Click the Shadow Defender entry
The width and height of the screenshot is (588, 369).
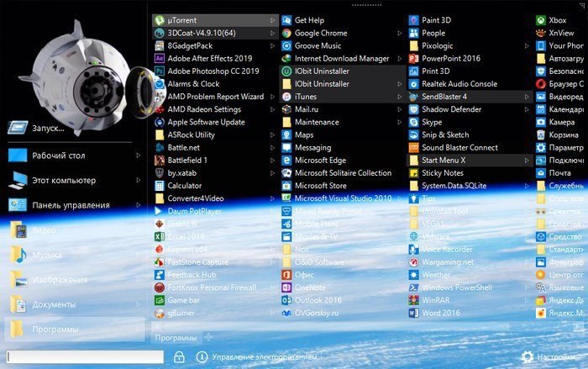470,109
